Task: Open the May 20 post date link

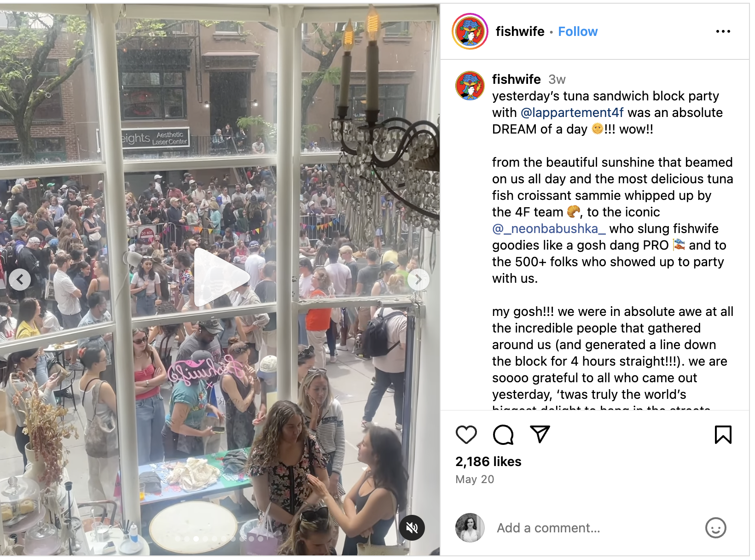Action: point(475,479)
